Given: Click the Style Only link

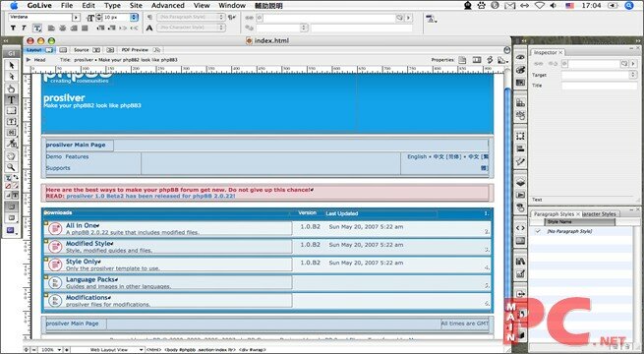Looking at the screenshot, I should 83,262.
